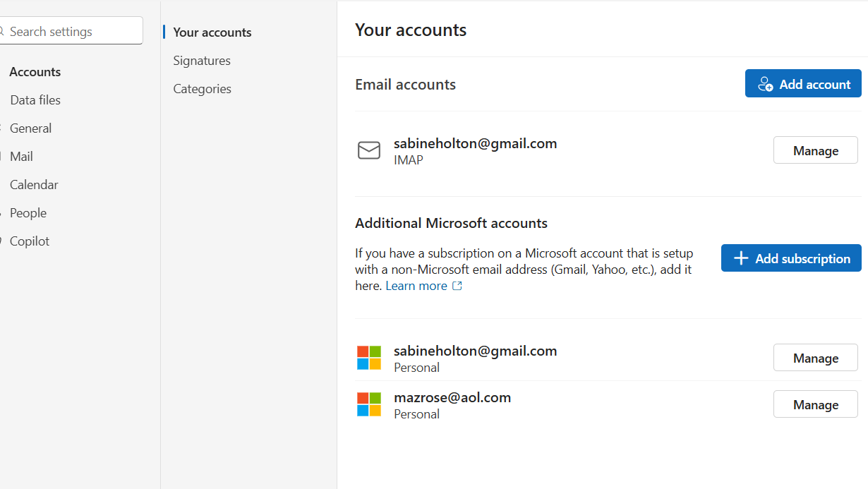
Task: Click the Personal label under mazrose@aol.com
Action: [416, 414]
